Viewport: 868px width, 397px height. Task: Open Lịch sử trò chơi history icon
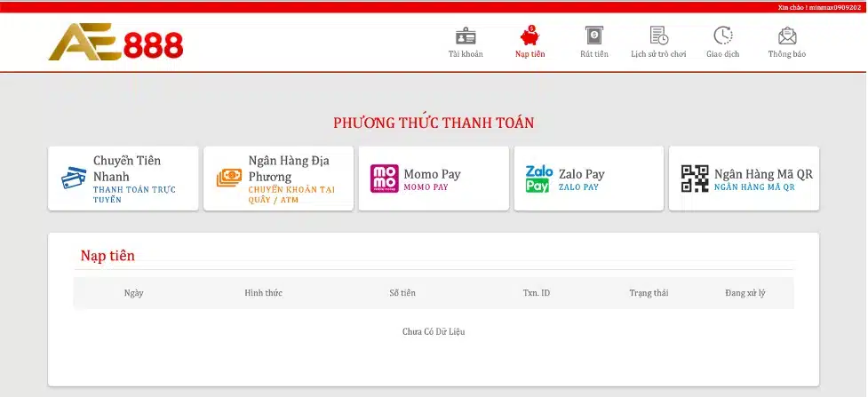tap(658, 36)
